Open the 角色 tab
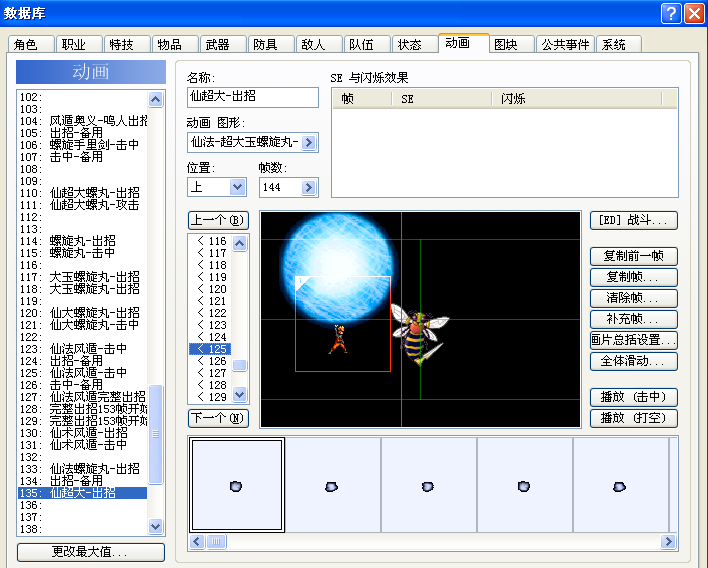The width and height of the screenshot is (708, 568). (x=31, y=44)
